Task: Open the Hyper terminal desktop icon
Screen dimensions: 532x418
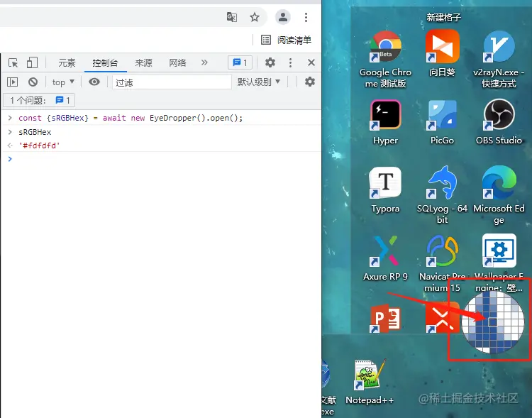Action: [385, 122]
